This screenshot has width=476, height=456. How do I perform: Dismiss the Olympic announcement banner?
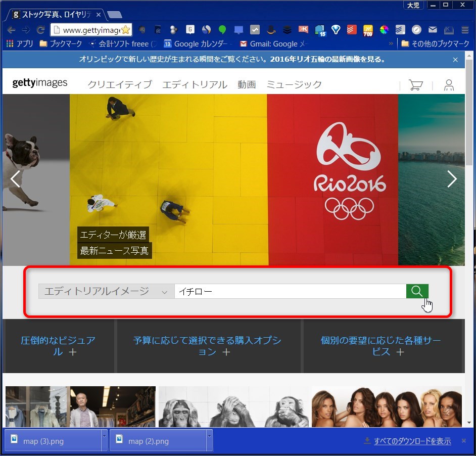(x=455, y=60)
